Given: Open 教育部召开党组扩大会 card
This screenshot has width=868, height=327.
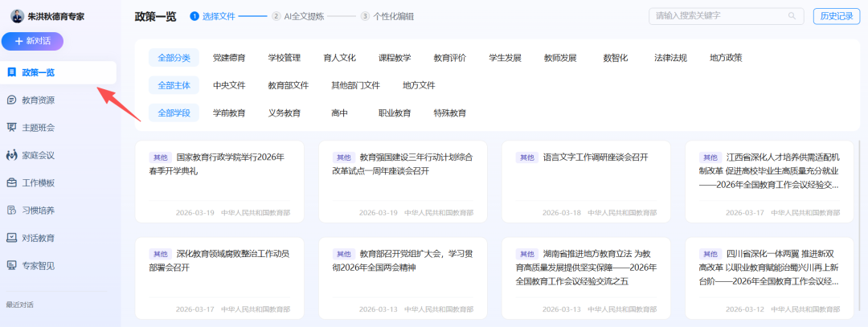Looking at the screenshot, I should (403, 278).
